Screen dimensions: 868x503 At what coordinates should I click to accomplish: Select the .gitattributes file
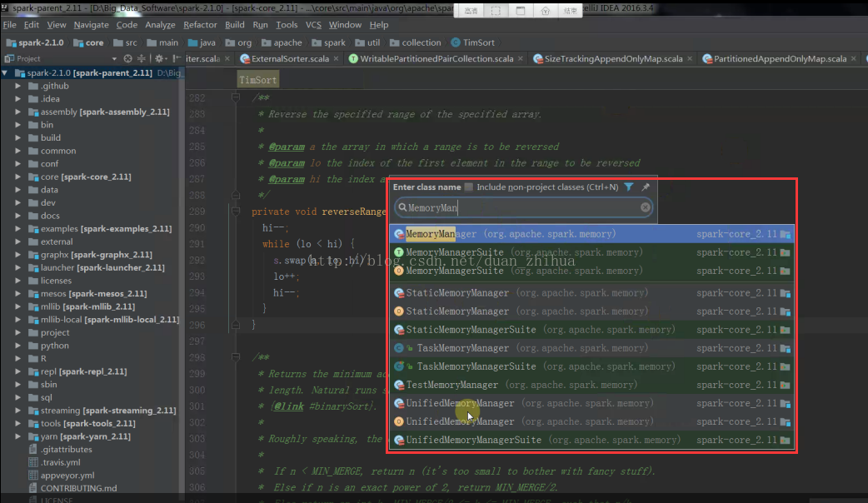click(x=60, y=450)
